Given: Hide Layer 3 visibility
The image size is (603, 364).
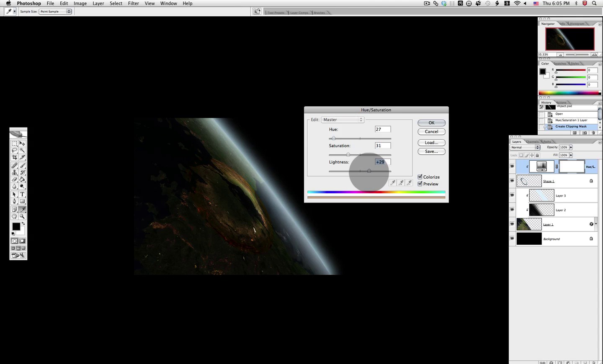Looking at the screenshot, I should (x=512, y=195).
